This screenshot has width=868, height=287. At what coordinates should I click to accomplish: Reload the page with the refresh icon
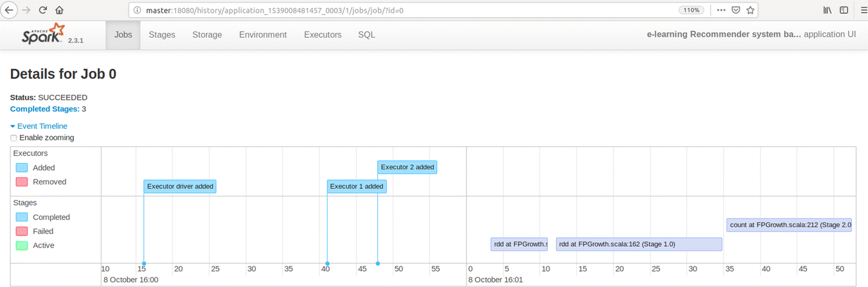click(43, 10)
